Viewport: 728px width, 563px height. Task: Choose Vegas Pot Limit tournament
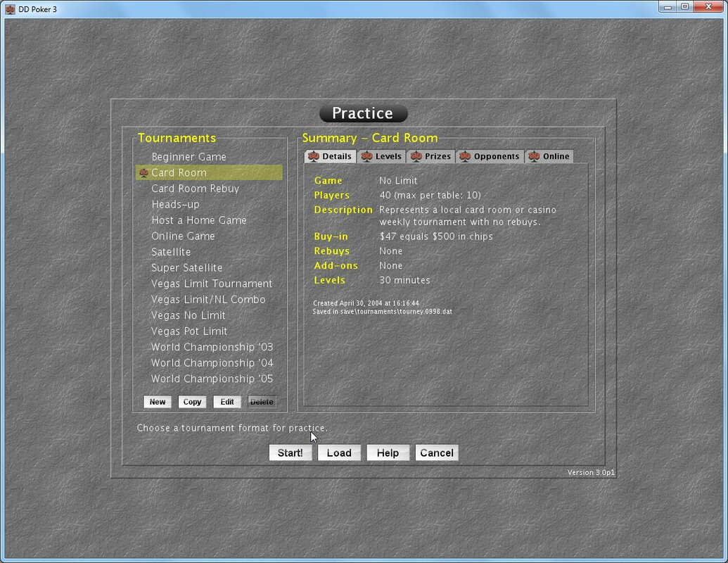(x=209, y=331)
